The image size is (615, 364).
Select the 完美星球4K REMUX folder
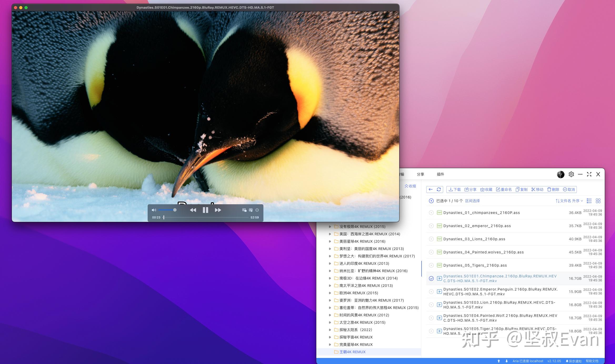(356, 345)
